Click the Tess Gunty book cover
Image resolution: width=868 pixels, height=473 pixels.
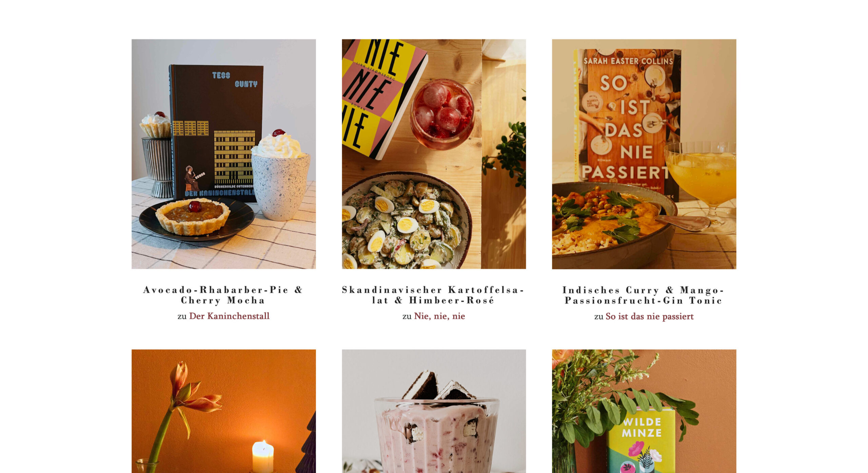pyautogui.click(x=216, y=133)
